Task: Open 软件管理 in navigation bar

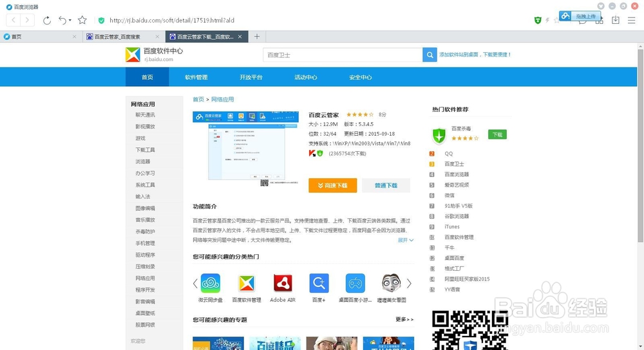Action: point(196,77)
